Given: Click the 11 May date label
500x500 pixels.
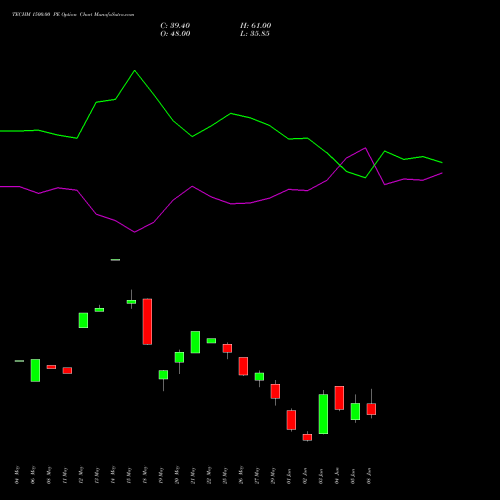Looking at the screenshot, I should [65, 475].
